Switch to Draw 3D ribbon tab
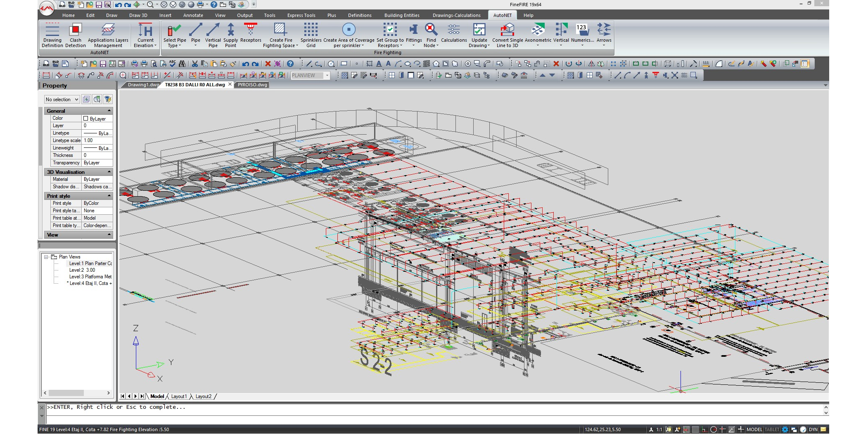 coord(138,15)
